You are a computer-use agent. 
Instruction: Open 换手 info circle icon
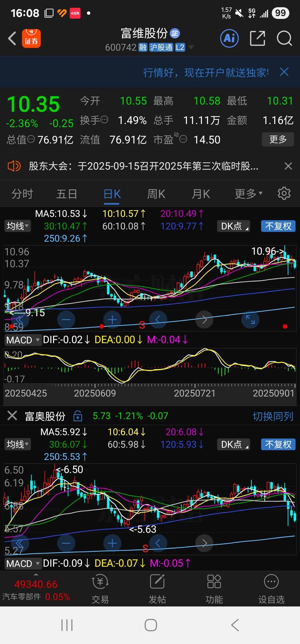104,120
